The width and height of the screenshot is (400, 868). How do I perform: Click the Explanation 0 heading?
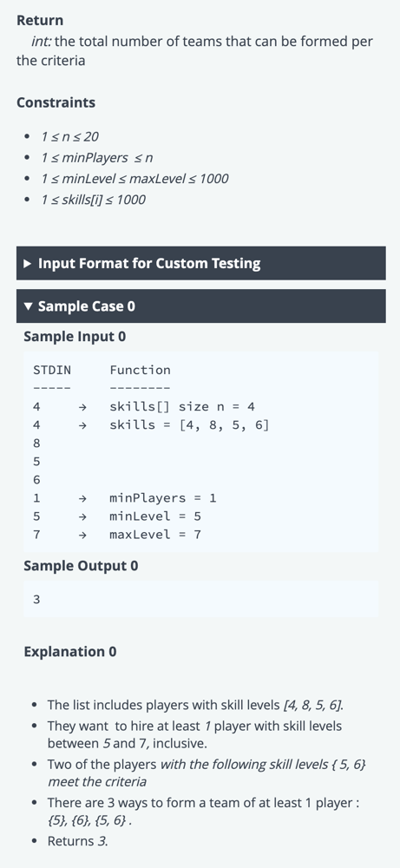click(70, 652)
